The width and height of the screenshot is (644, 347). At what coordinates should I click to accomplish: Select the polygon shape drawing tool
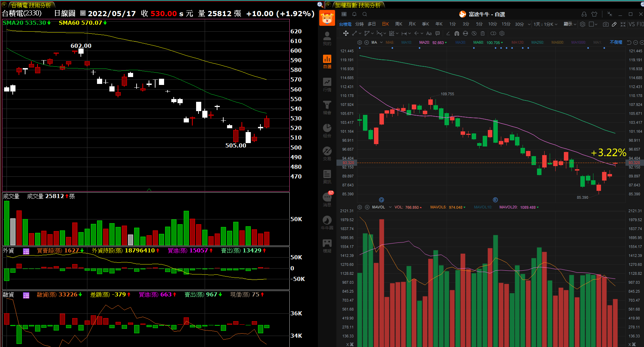pyautogui.click(x=367, y=33)
